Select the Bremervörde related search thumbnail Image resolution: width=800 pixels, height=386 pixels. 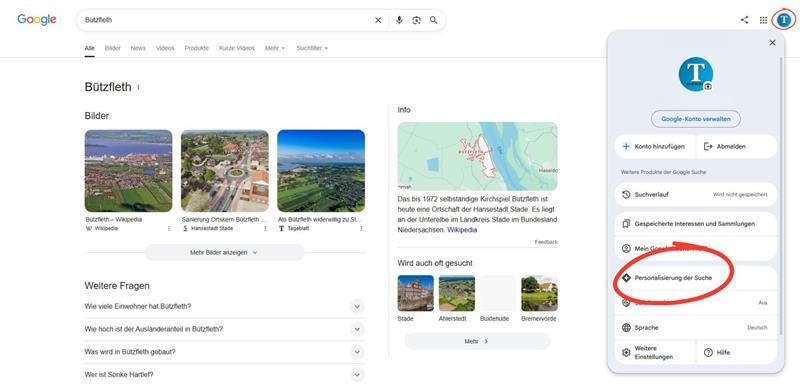pyautogui.click(x=539, y=293)
